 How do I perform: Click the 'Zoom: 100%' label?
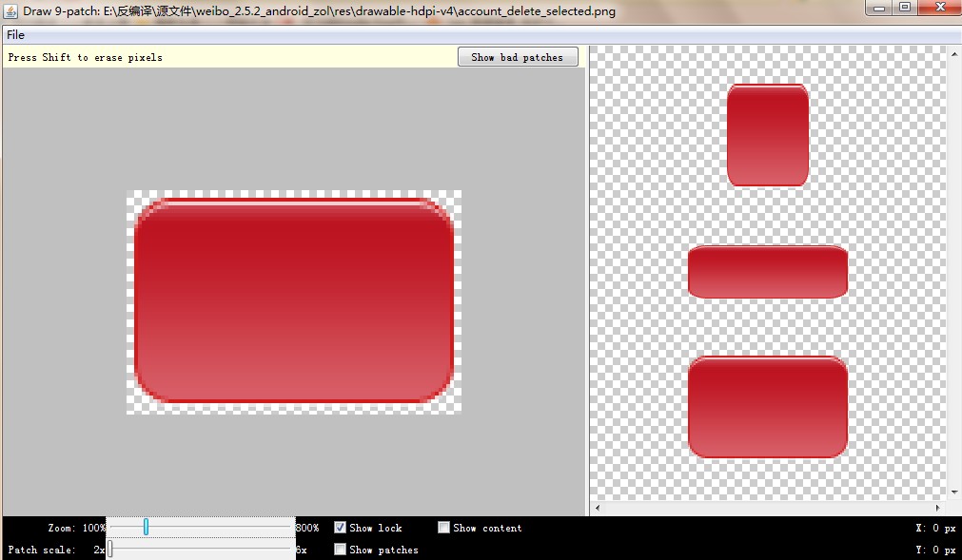[x=77, y=528]
